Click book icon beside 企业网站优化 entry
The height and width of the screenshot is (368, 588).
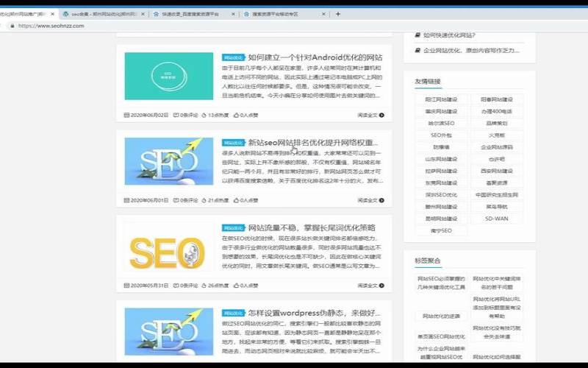417,50
